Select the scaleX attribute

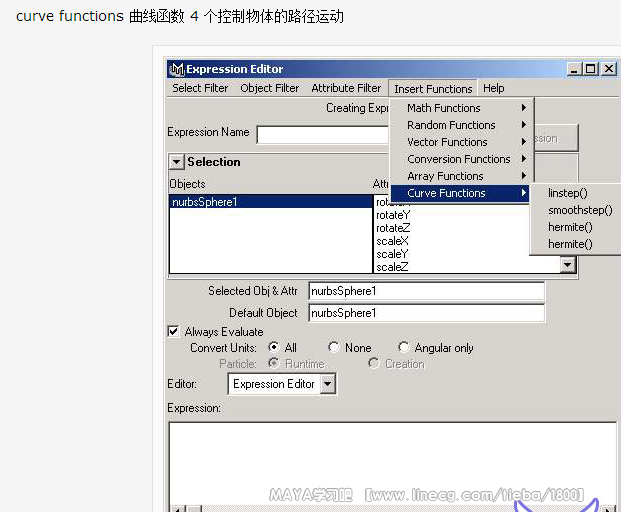392,241
